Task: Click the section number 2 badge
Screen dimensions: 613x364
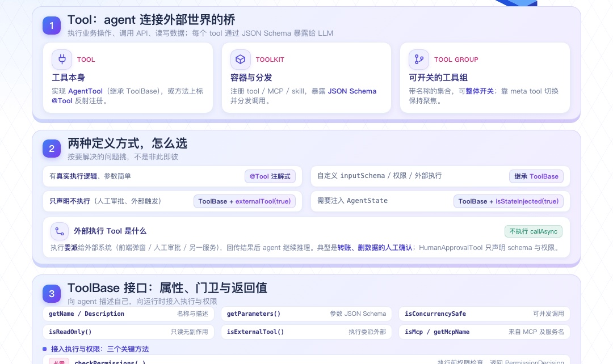Action: 52,149
